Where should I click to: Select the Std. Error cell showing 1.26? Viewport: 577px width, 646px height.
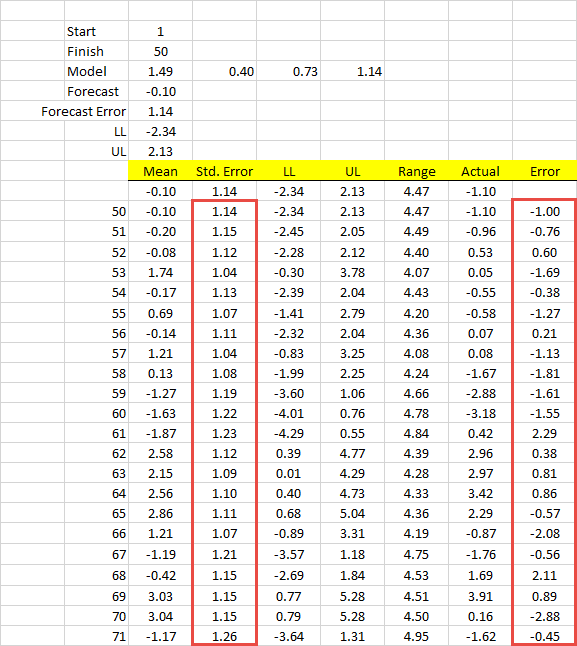[224, 637]
